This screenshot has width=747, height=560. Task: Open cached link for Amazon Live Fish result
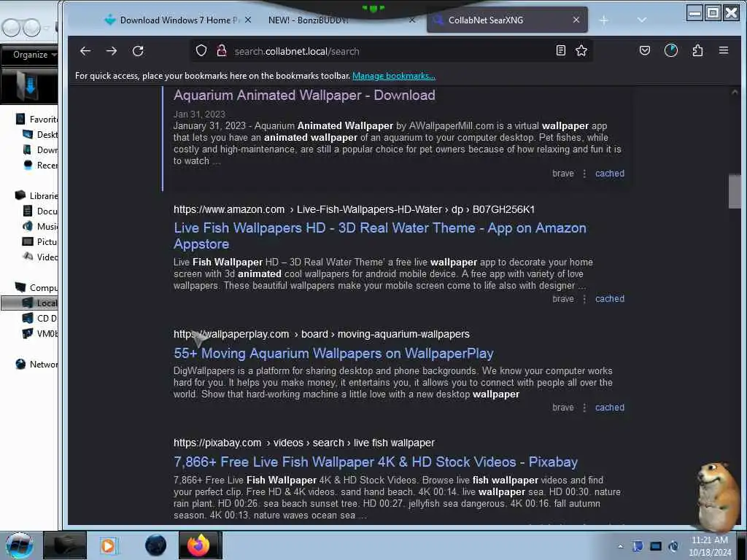(x=609, y=298)
